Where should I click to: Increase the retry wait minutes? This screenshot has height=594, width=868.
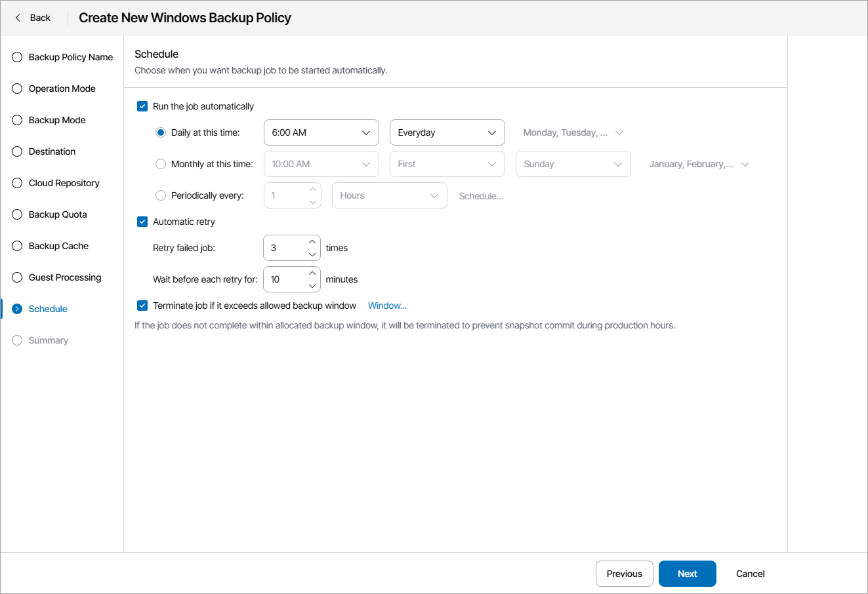[312, 273]
